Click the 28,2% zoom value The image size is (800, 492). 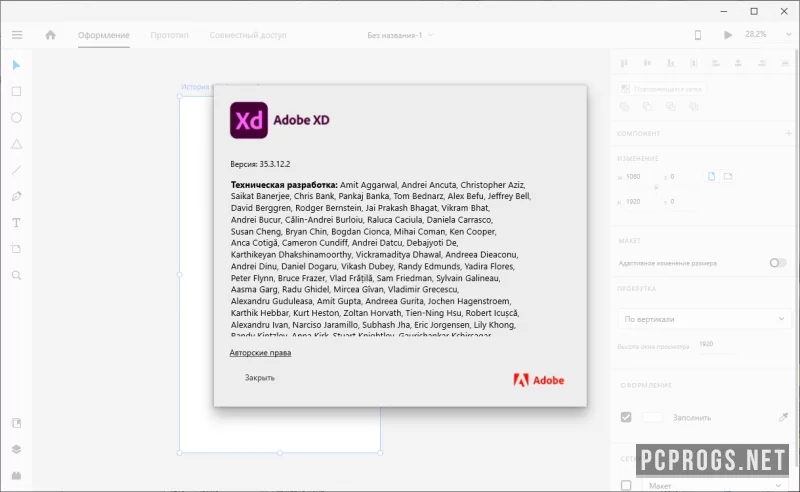[x=756, y=34]
